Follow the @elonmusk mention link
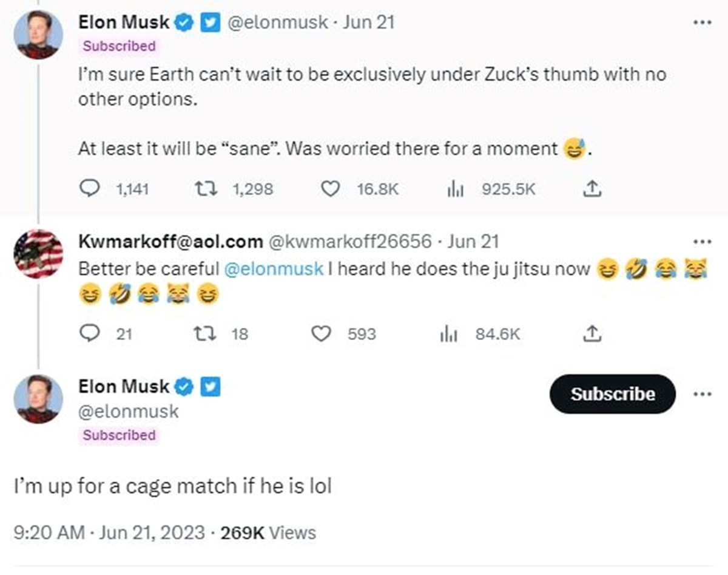 [273, 268]
